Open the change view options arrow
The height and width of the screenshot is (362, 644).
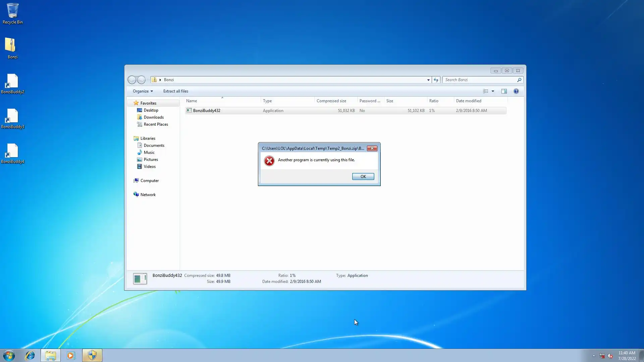[x=493, y=91]
